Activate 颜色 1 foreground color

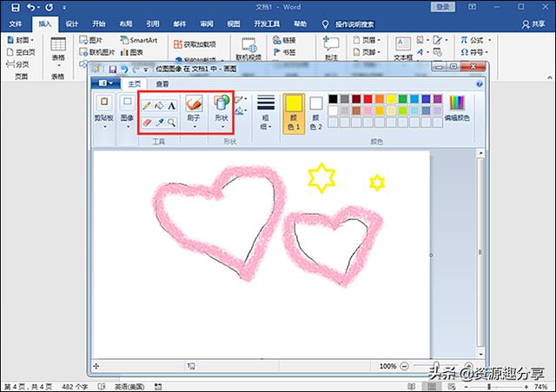(294, 110)
